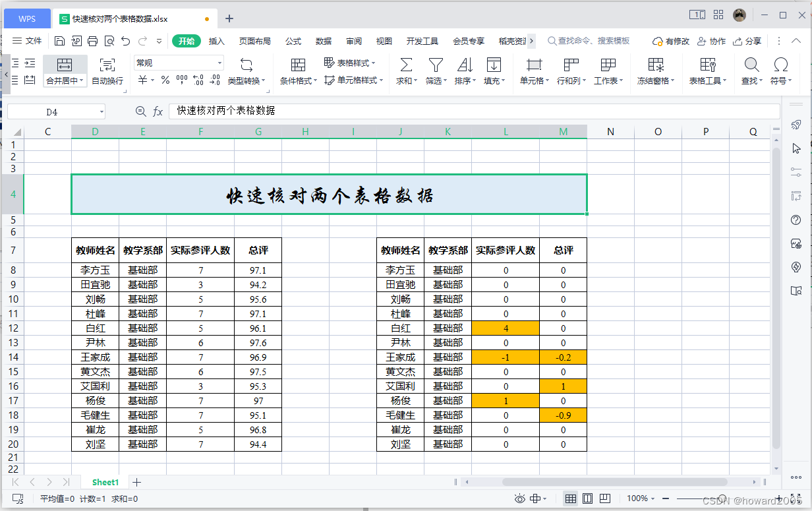Click the 有修改 (Modified) cloud button
Screen dimensions: 812x511
(671, 41)
